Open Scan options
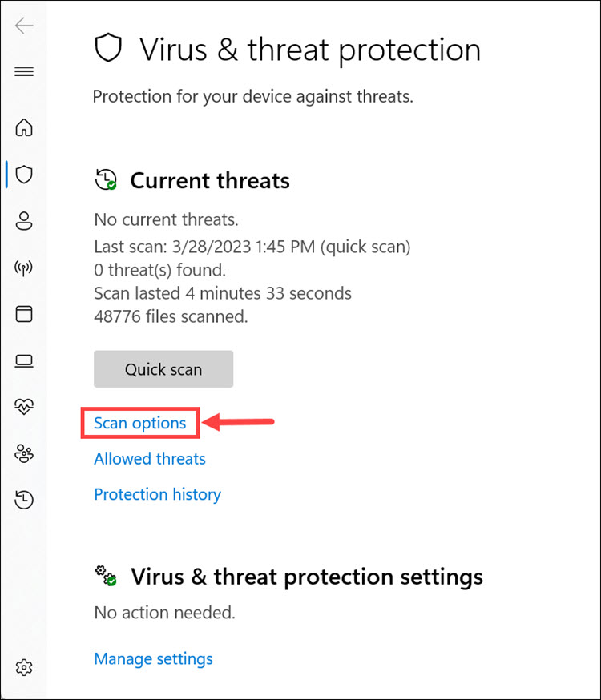 click(139, 423)
